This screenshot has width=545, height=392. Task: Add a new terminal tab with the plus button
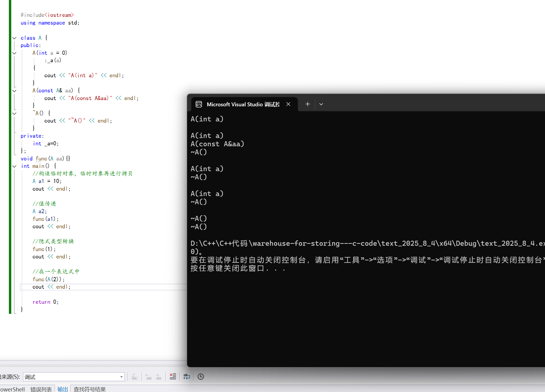(x=308, y=104)
